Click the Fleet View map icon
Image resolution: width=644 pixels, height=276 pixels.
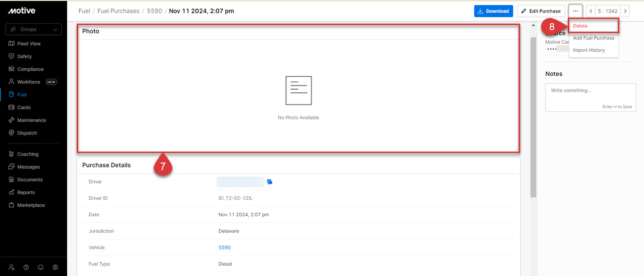pyautogui.click(x=12, y=44)
